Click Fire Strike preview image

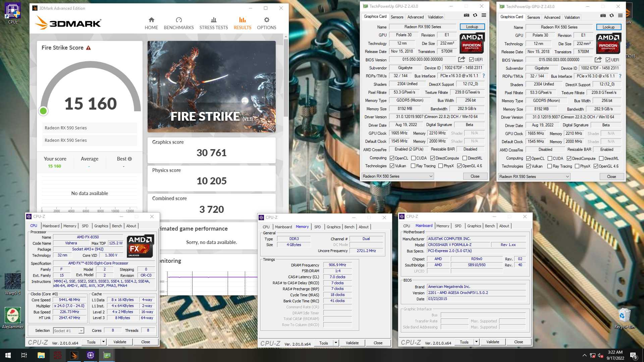tap(212, 86)
